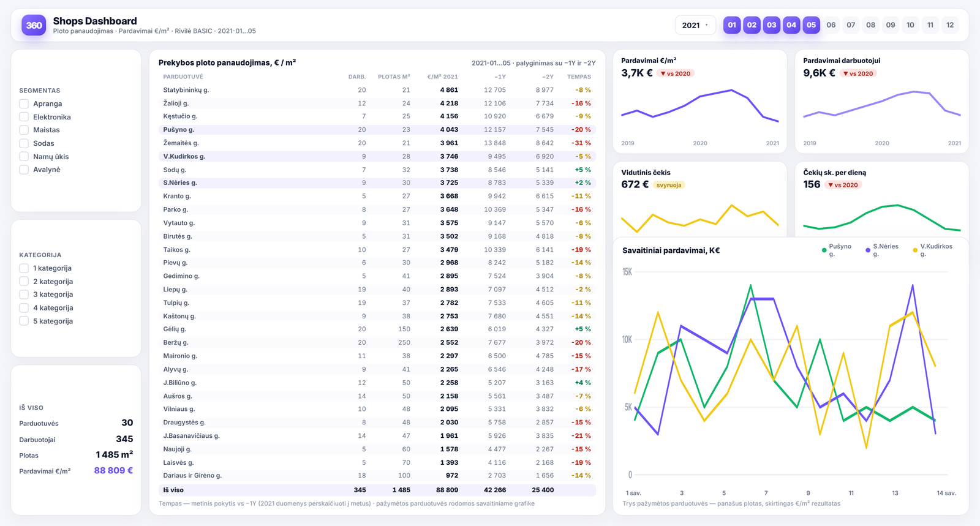Click the Darbuotojai 345 total

(76, 439)
